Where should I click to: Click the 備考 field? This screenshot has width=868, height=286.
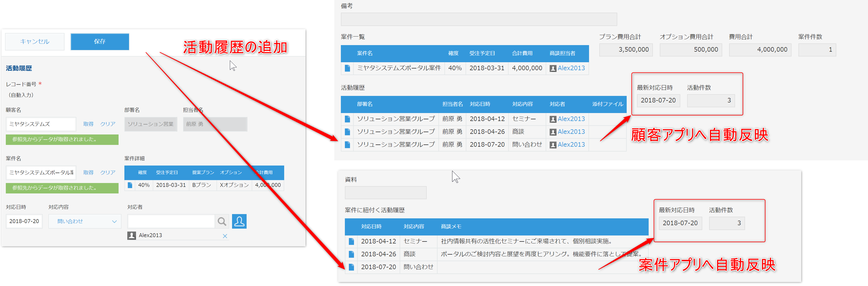coord(479,19)
